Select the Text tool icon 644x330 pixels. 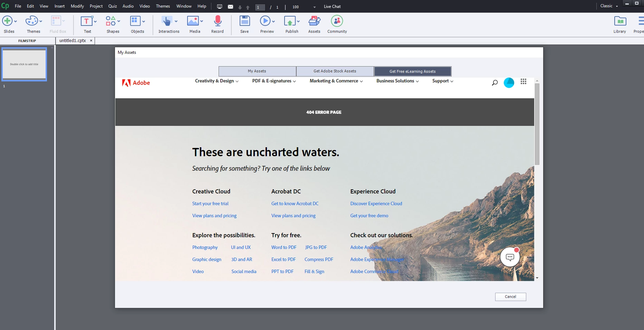click(x=86, y=21)
